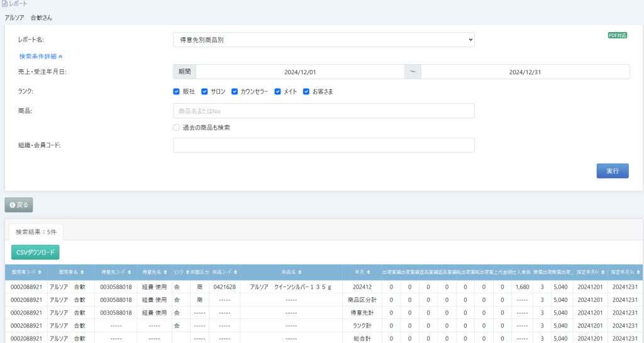This screenshot has width=644, height=343.
Task: Sort by 販売者コード column
Action: 26,272
